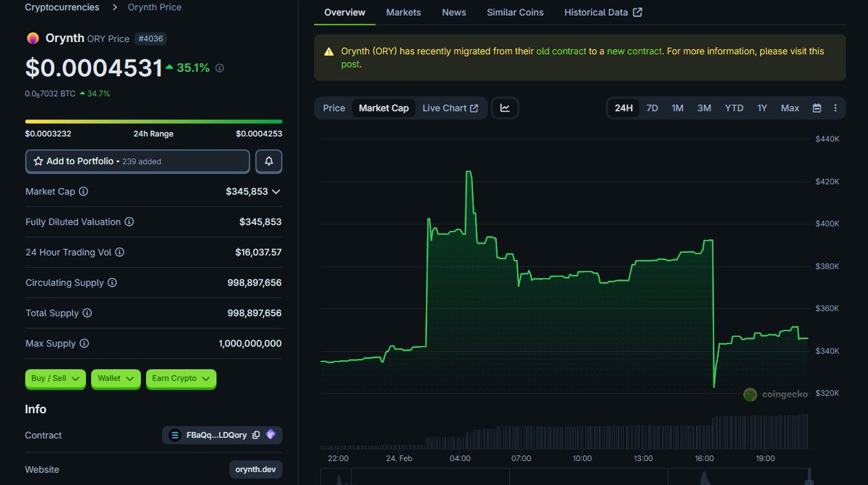Click the Orynth coin logo
This screenshot has height=485, width=868.
pyautogui.click(x=33, y=38)
